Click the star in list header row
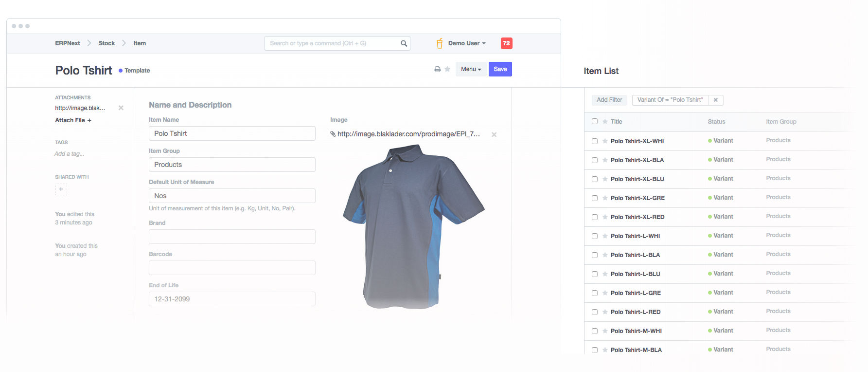 605,122
